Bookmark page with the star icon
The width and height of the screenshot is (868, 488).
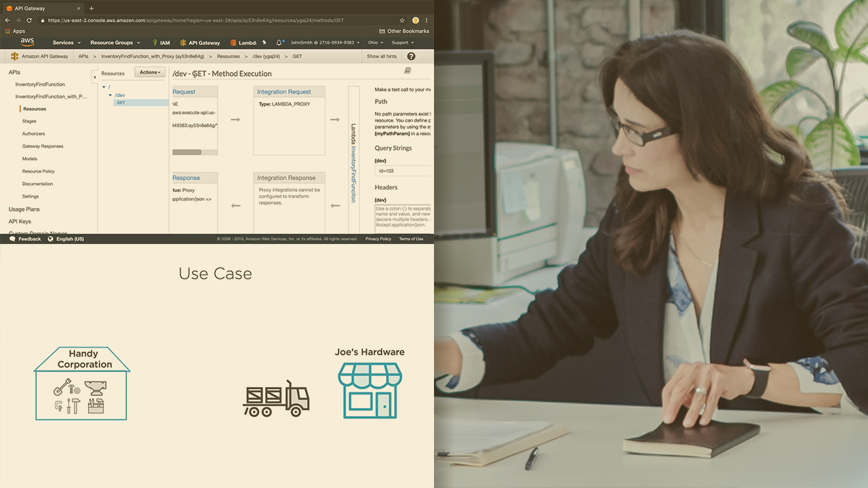402,20
